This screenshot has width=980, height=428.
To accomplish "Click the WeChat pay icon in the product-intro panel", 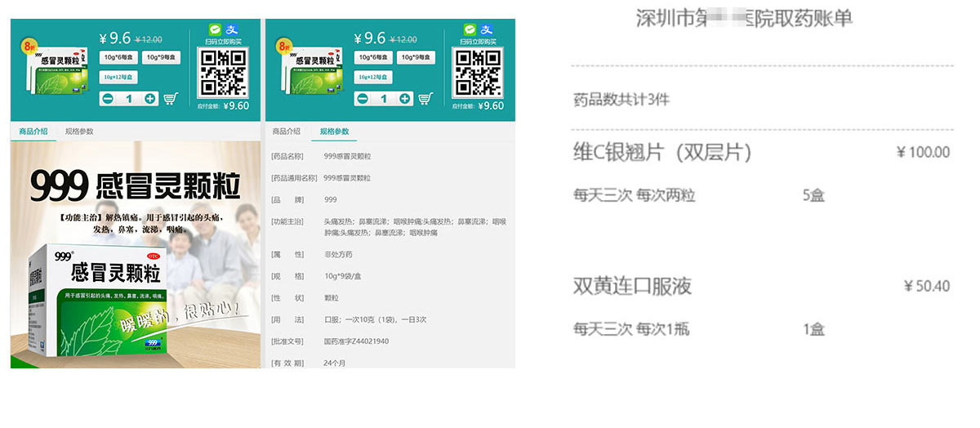I will (216, 29).
